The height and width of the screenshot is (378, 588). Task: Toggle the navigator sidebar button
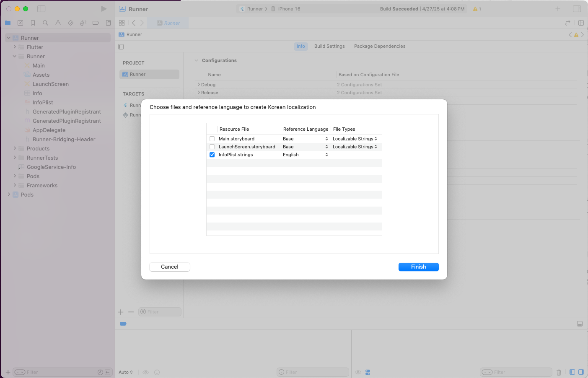pos(41,9)
